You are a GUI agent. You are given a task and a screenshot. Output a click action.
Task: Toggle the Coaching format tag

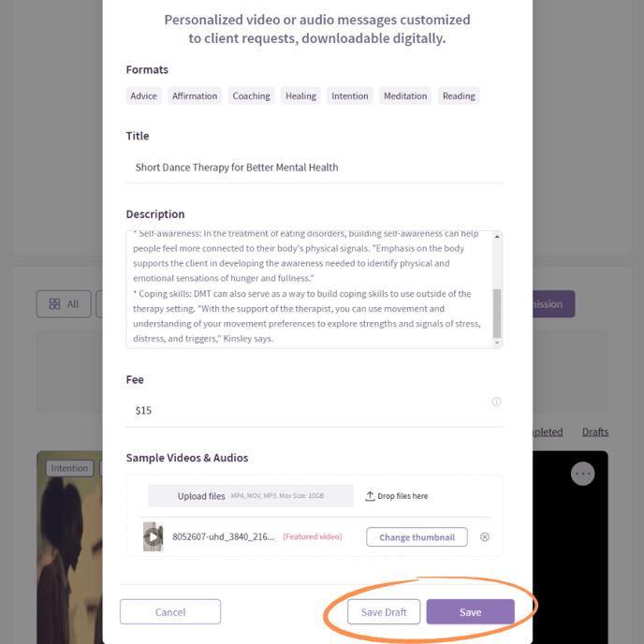251,95
